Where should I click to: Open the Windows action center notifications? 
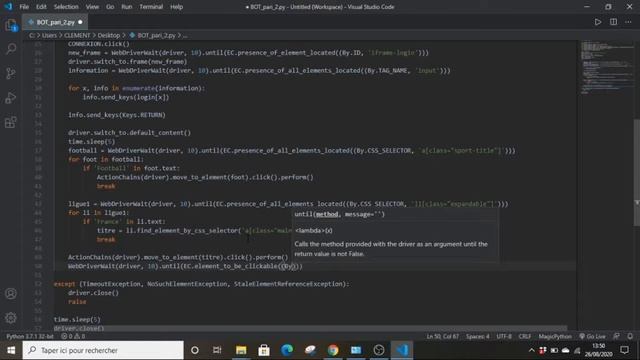point(624,350)
